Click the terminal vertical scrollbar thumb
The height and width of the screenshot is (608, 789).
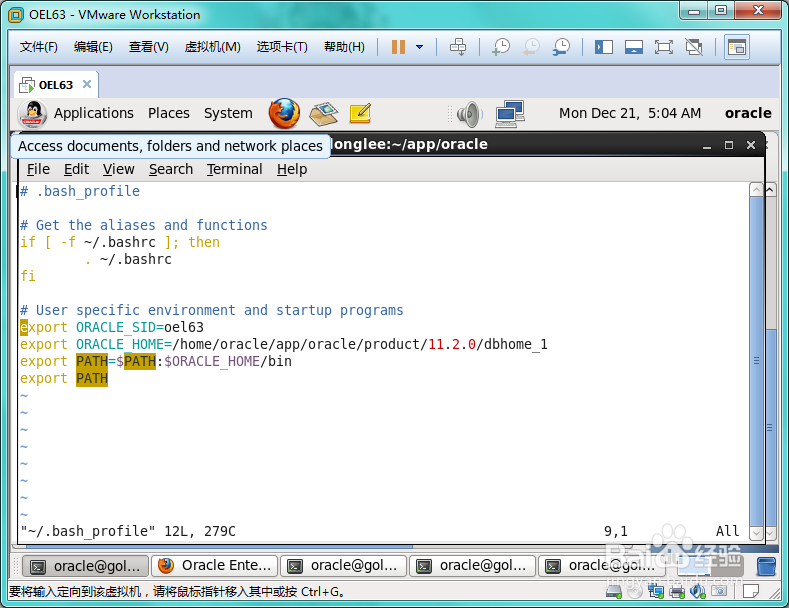coord(756,361)
